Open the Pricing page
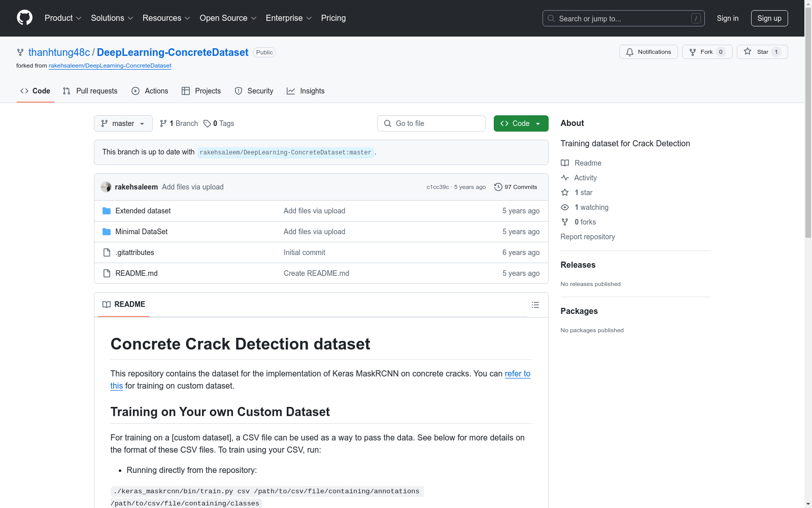The image size is (812, 508). click(333, 18)
